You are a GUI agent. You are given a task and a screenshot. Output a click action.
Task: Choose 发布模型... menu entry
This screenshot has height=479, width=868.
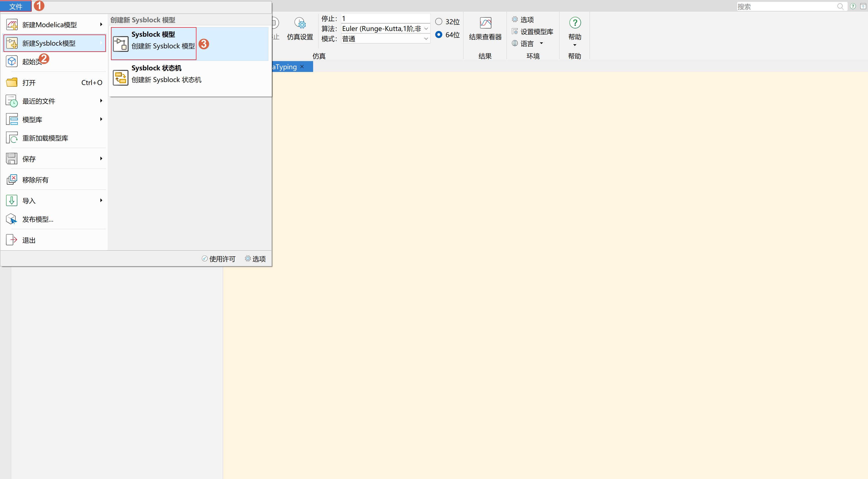(55, 219)
